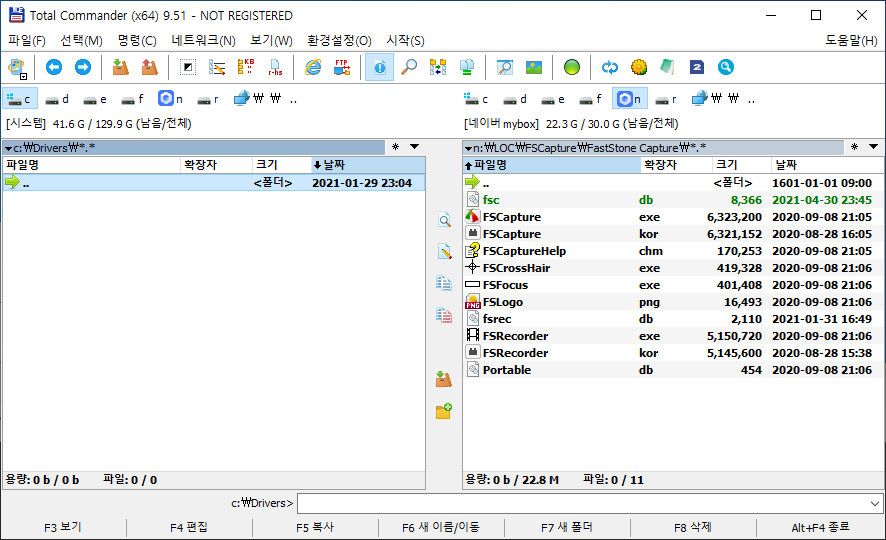Select drive e in right panel

click(553, 99)
